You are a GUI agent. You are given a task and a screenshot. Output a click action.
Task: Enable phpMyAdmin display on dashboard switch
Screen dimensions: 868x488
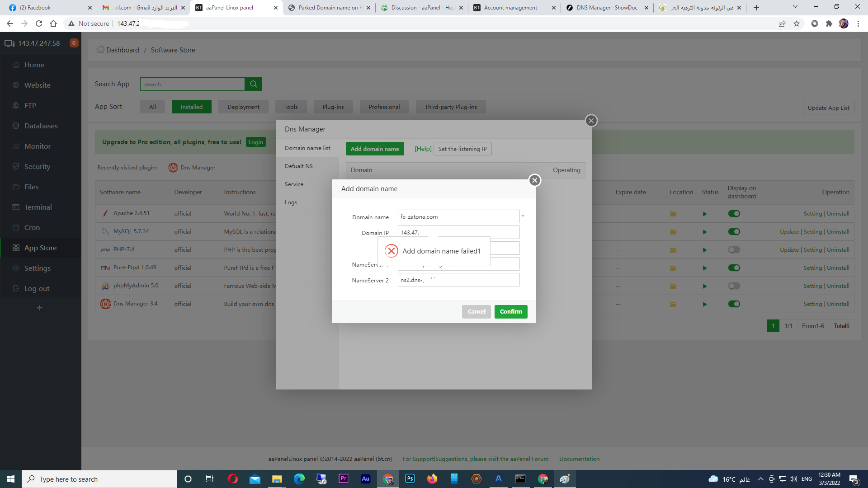(x=734, y=286)
